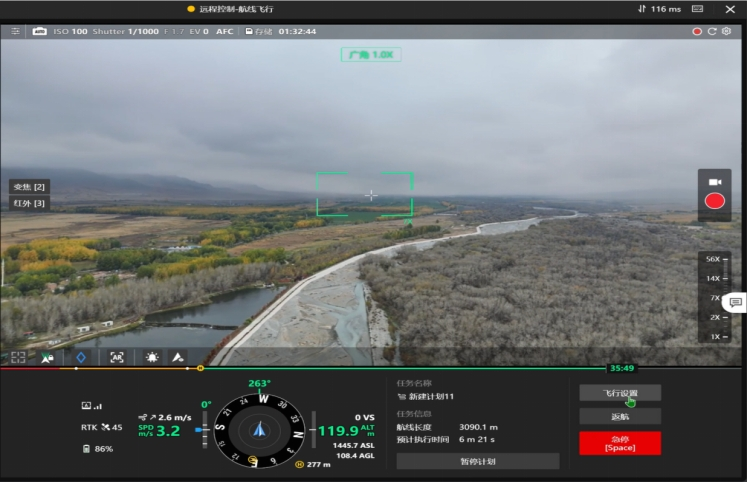This screenshot has height=483, width=747.
Task: Click the camera mode icon beside ISO
Action: coord(40,31)
